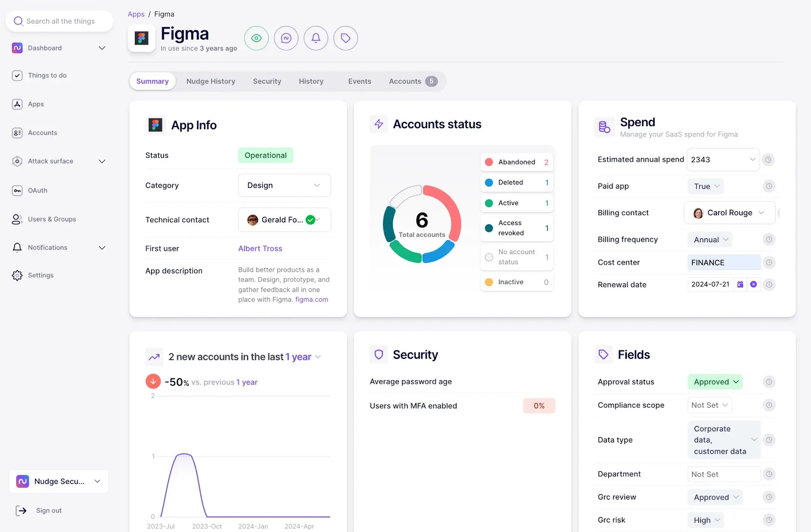This screenshot has height=532, width=811.
Task: Open the Accounts tab with 5 badge
Action: (x=412, y=82)
